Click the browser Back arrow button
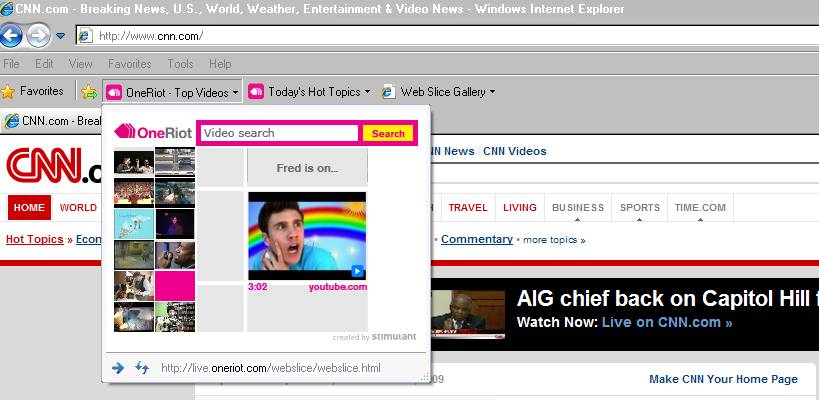The image size is (819, 400). pyautogui.click(x=11, y=36)
